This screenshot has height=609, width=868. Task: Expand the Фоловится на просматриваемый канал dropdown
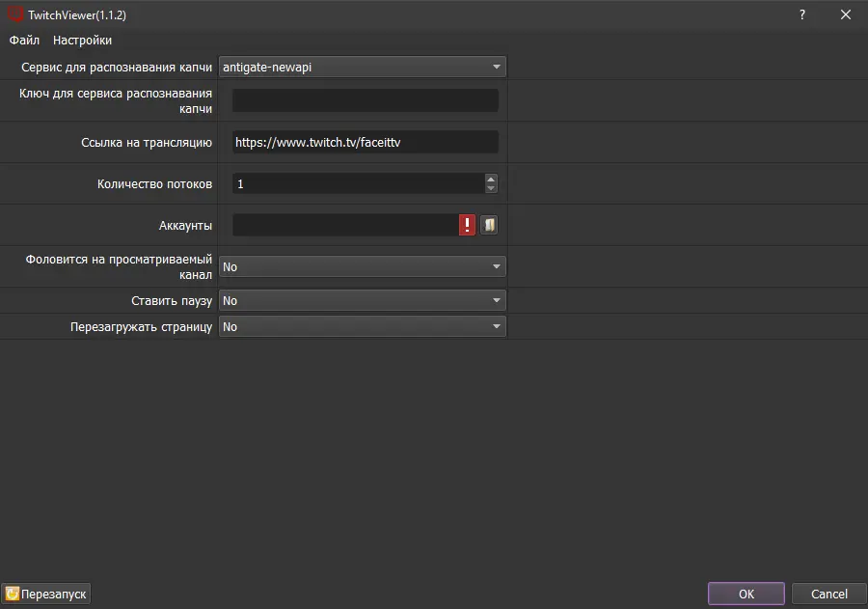point(363,266)
